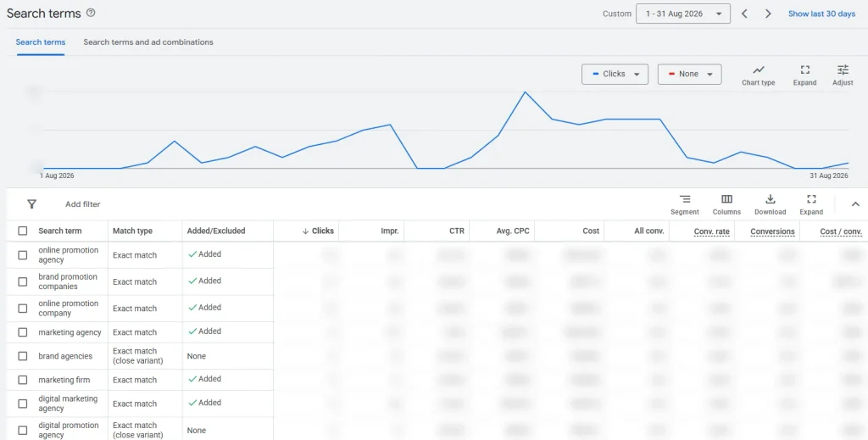Collapse the table toolbar chevron

855,204
